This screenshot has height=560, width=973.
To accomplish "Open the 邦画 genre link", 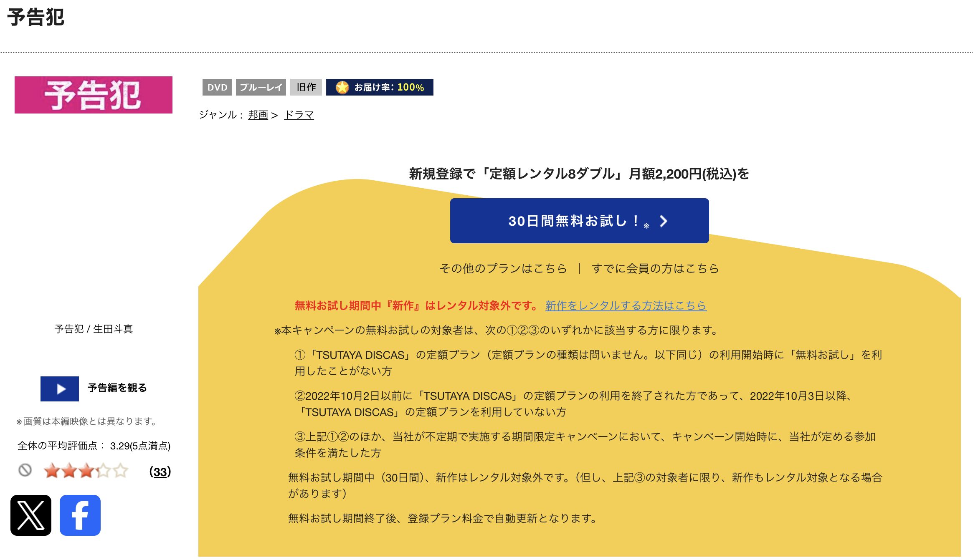I will [258, 115].
